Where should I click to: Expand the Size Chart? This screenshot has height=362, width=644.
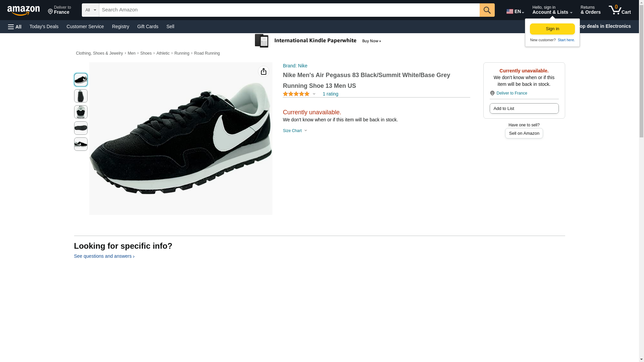tap(294, 131)
